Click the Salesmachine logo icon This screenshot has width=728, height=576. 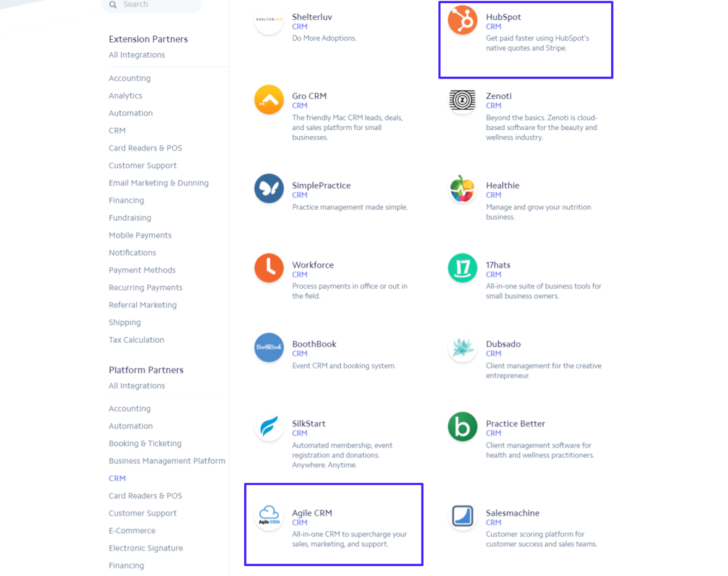(462, 516)
